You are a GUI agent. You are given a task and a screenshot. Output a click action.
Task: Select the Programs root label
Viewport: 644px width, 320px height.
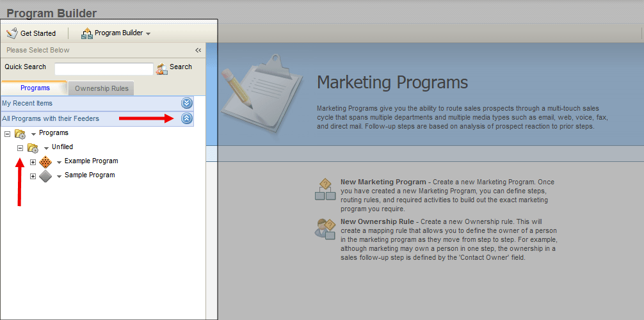tap(54, 132)
